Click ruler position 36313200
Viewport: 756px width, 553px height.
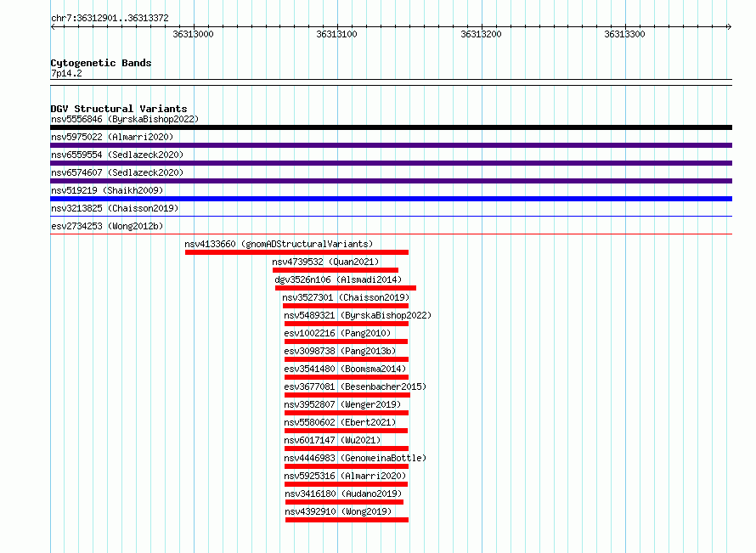tap(481, 34)
